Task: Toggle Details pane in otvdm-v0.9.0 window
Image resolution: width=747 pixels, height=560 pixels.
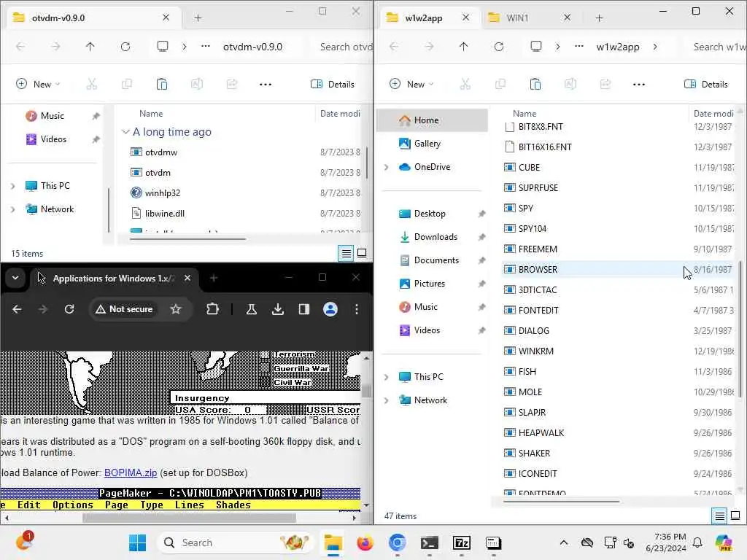Action: click(333, 85)
